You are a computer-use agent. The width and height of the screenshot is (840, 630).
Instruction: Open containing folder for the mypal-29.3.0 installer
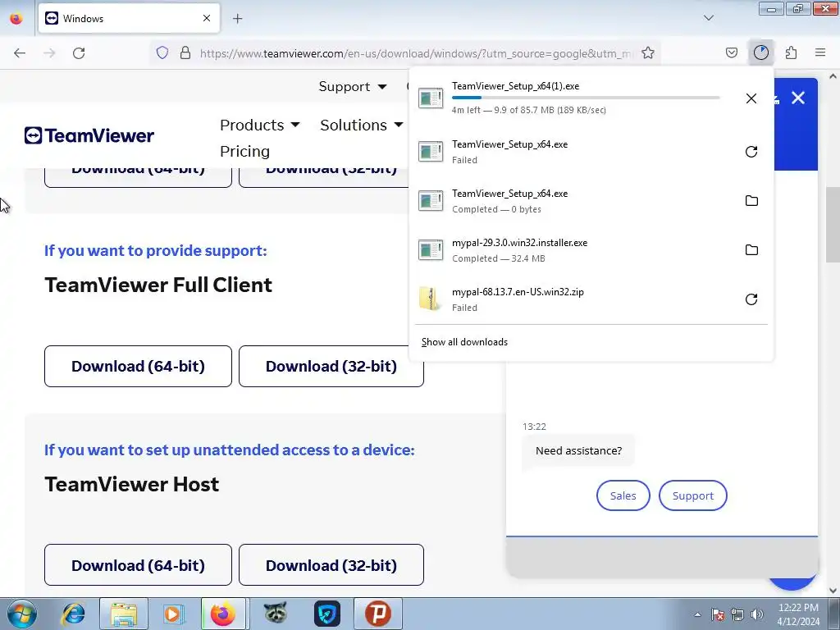pyautogui.click(x=751, y=250)
